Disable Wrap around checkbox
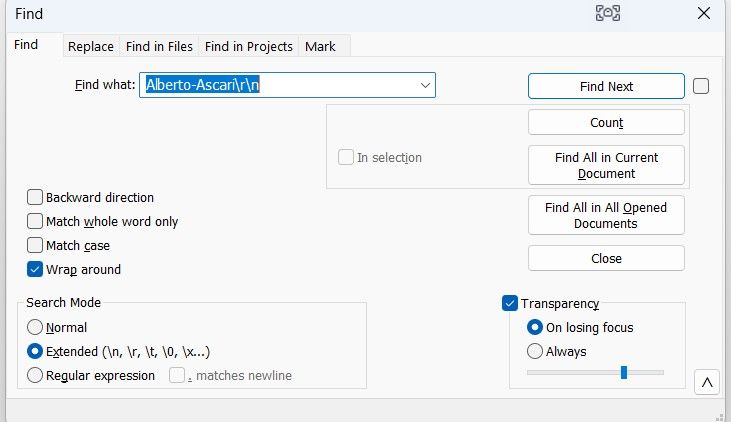 point(36,270)
